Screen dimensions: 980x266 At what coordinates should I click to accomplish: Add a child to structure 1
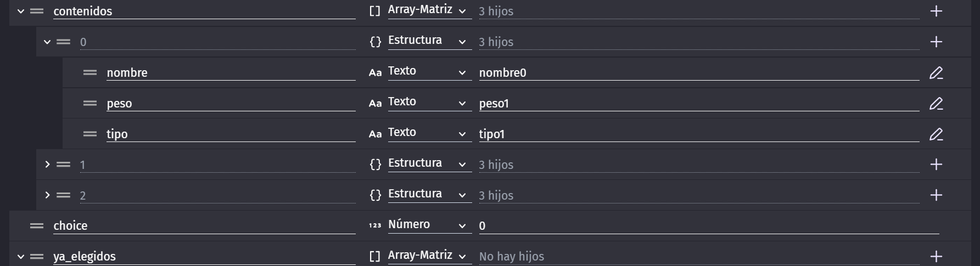936,165
